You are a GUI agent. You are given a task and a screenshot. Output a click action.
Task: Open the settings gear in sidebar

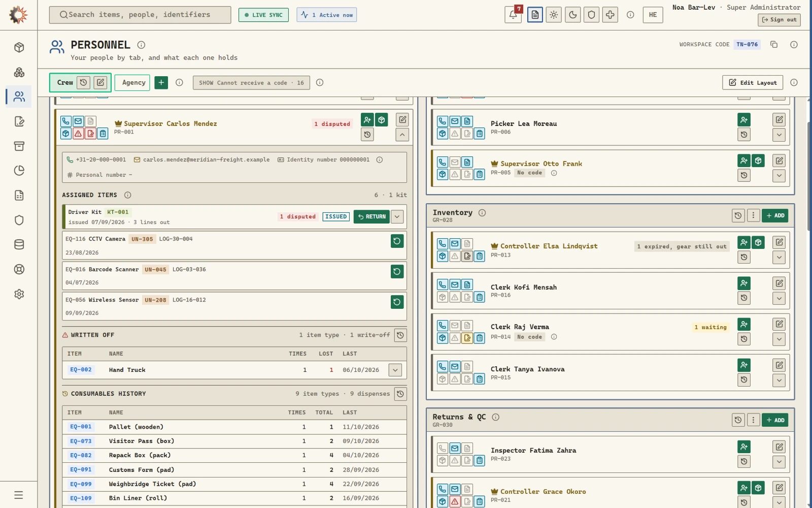tap(19, 294)
